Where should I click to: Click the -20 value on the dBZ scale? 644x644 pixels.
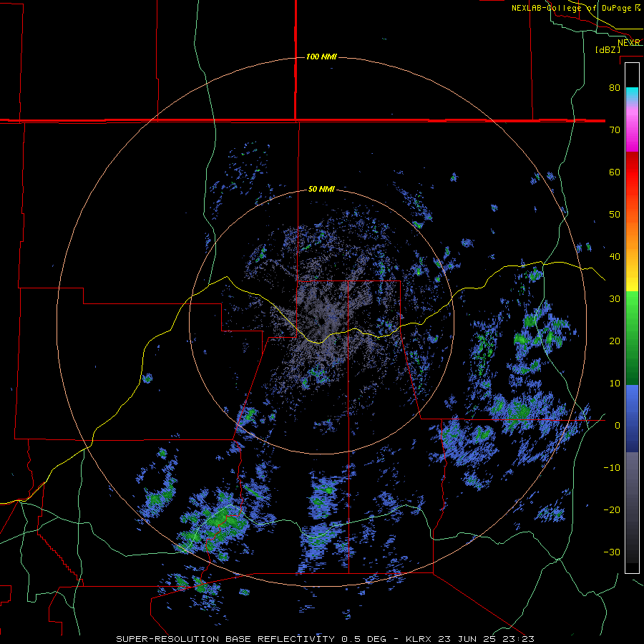point(612,510)
